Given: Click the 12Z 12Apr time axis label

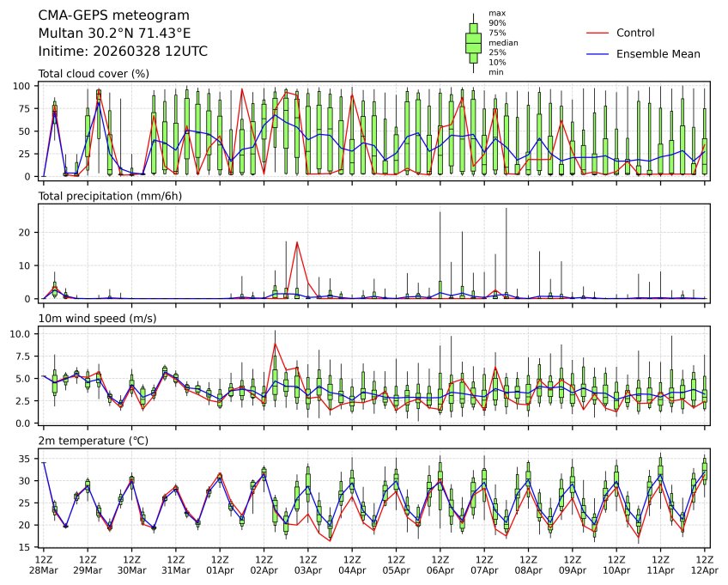Looking at the screenshot, I should pyautogui.click(x=704, y=565).
